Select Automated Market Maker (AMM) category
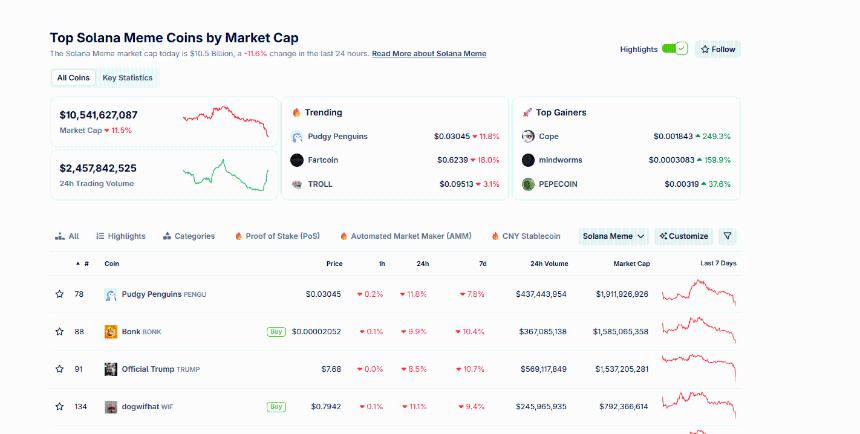860x434 pixels. (x=405, y=236)
